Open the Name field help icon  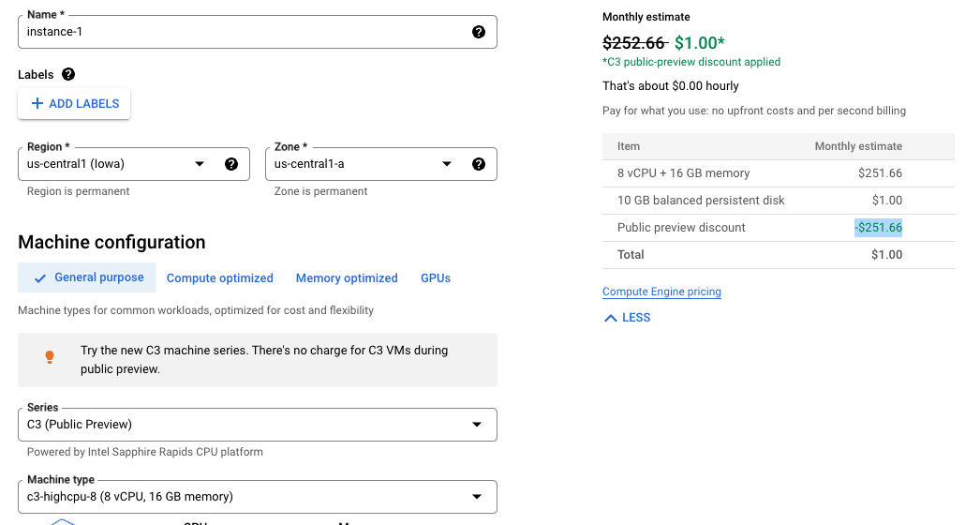[x=478, y=32]
